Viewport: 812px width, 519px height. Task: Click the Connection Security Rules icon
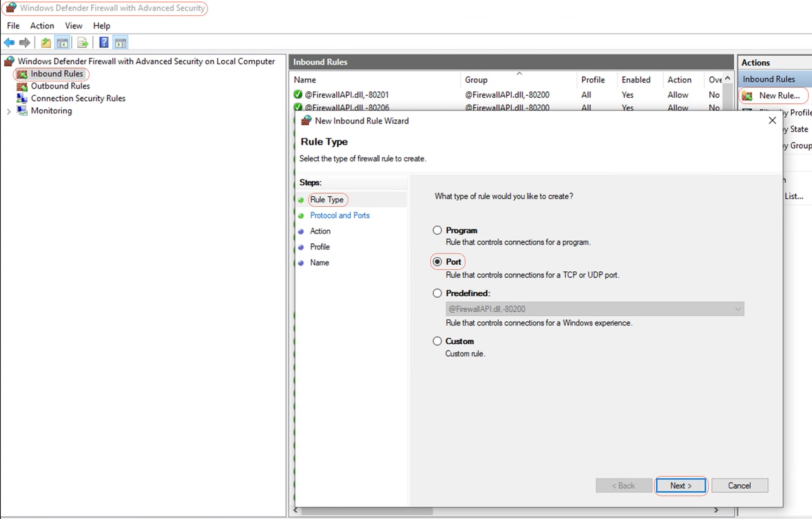coord(22,98)
